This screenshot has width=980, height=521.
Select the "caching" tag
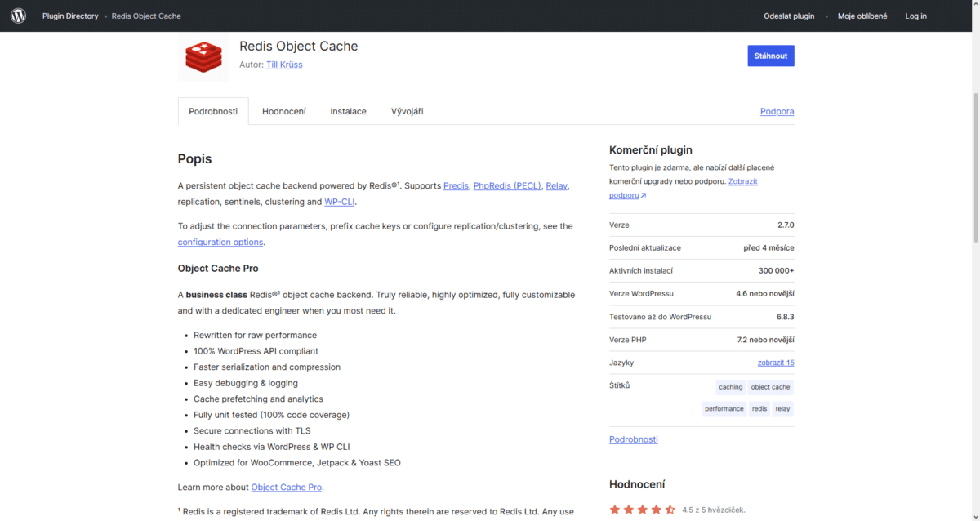click(730, 386)
